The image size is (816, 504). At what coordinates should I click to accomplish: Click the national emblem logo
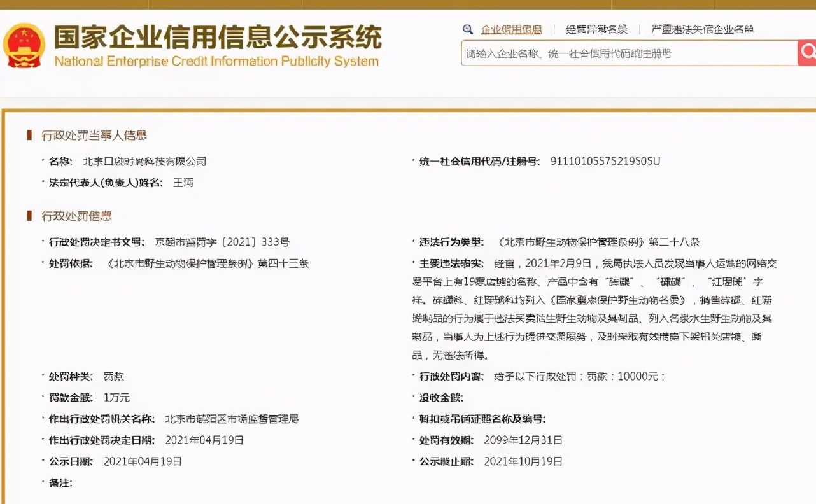24,45
